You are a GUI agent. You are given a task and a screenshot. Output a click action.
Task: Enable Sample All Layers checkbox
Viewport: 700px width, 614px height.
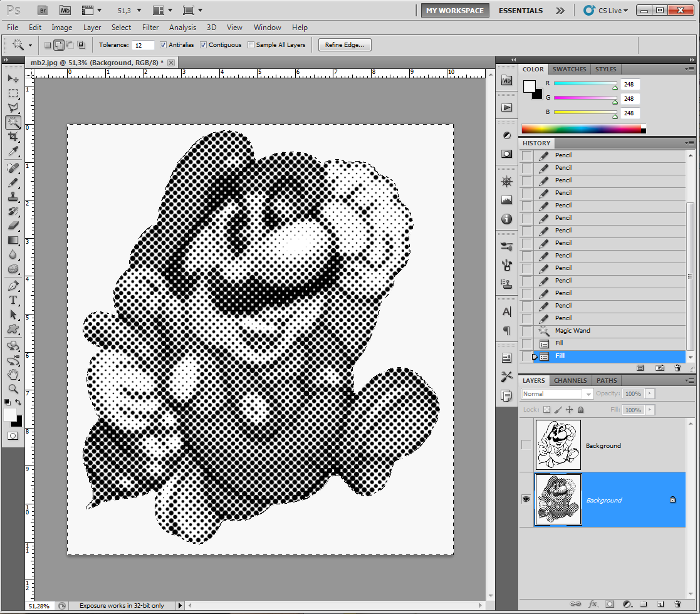pyautogui.click(x=251, y=44)
